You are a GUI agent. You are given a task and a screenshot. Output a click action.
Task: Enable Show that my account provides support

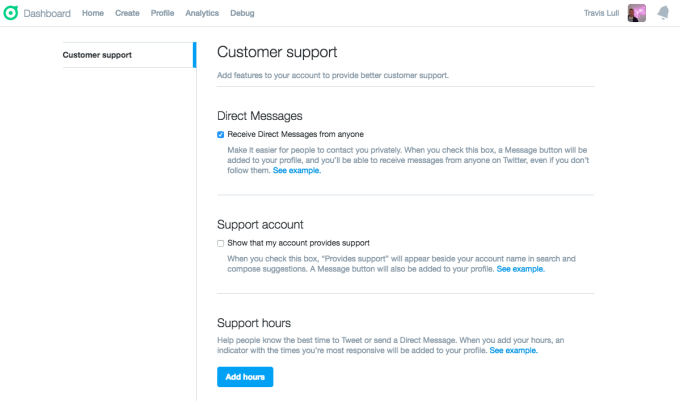click(221, 243)
